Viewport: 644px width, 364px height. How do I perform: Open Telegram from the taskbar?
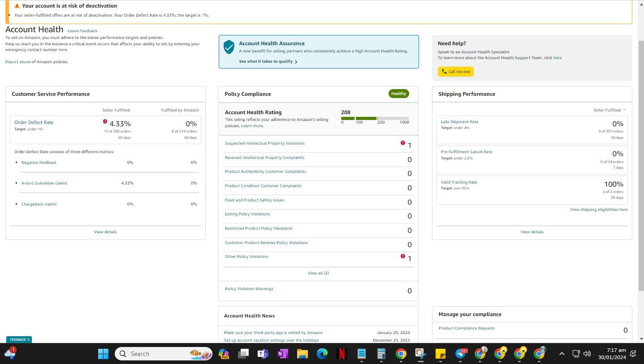(x=460, y=354)
